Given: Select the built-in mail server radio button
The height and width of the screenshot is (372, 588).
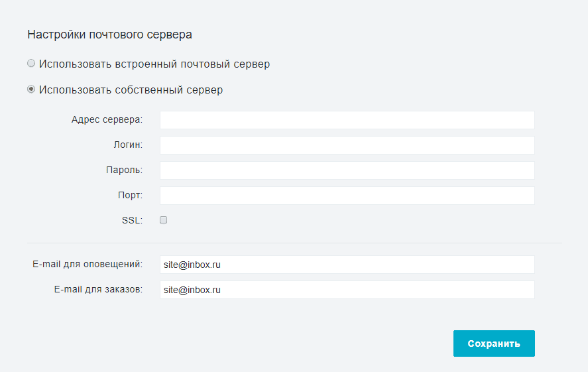Looking at the screenshot, I should click(31, 64).
